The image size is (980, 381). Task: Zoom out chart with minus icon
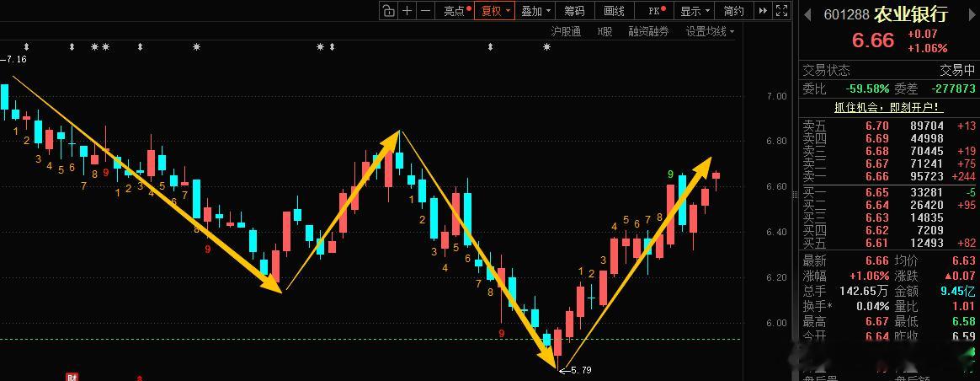pyautogui.click(x=426, y=11)
